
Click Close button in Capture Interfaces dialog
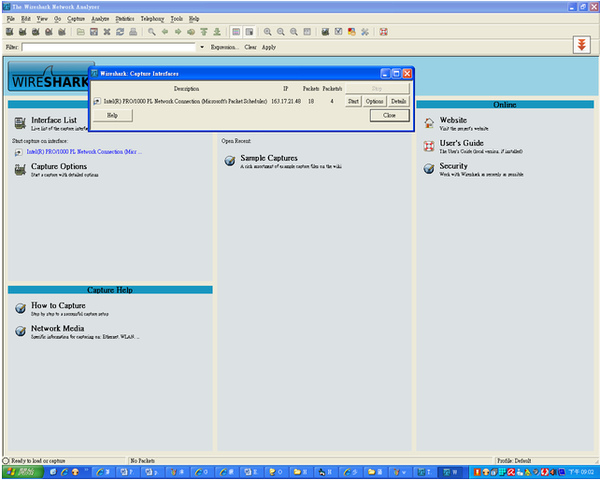(x=390, y=115)
